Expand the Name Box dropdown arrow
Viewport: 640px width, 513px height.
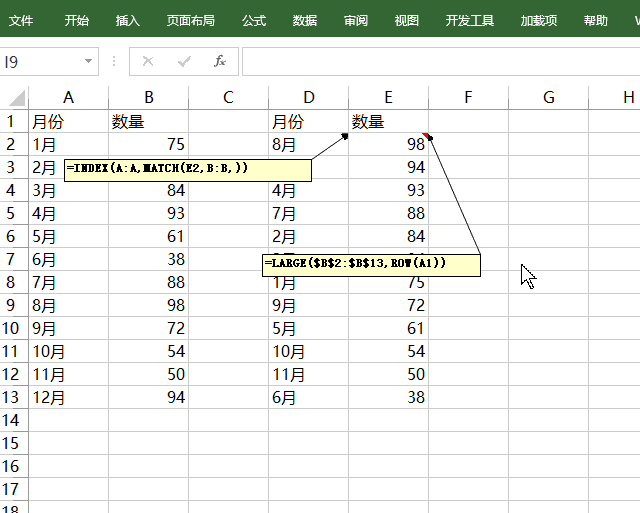(88, 61)
